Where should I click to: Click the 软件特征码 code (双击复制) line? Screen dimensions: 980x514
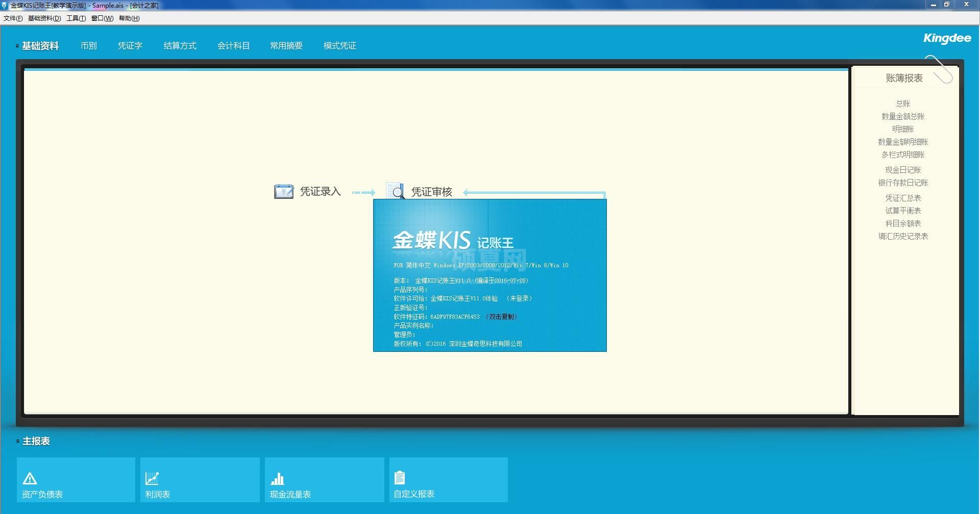456,317
